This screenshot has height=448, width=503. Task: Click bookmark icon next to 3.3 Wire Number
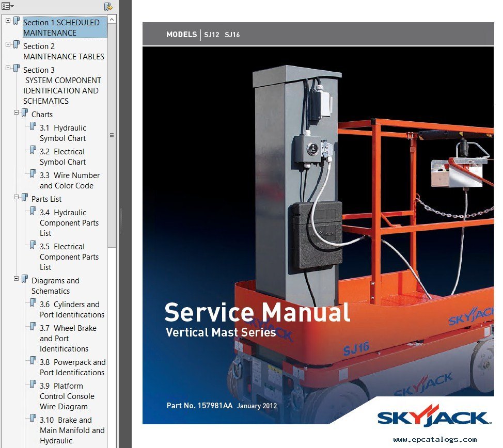tap(33, 174)
